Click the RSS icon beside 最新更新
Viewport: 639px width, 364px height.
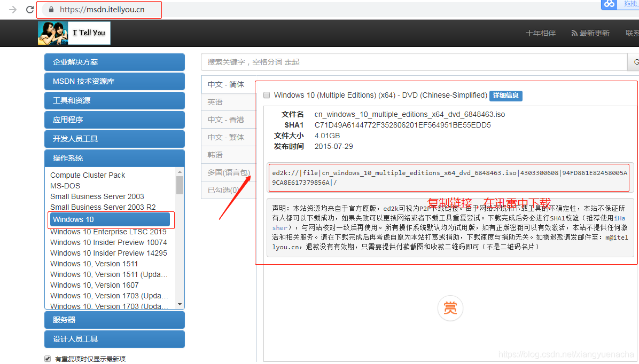pos(574,33)
